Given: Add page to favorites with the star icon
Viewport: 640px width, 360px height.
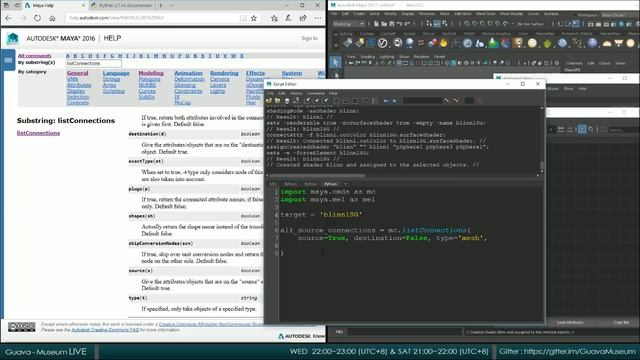Looking at the screenshot, I should point(254,18).
